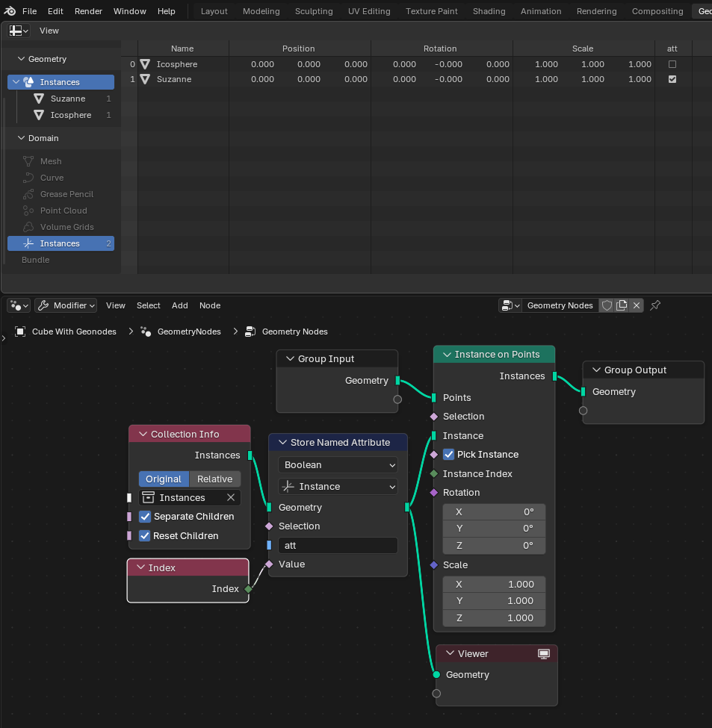
Task: Collapse the Instances tree item
Action: point(16,82)
